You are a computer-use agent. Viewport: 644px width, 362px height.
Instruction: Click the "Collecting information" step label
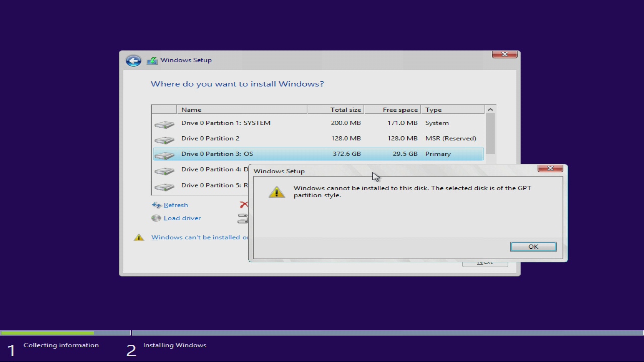[61, 345]
